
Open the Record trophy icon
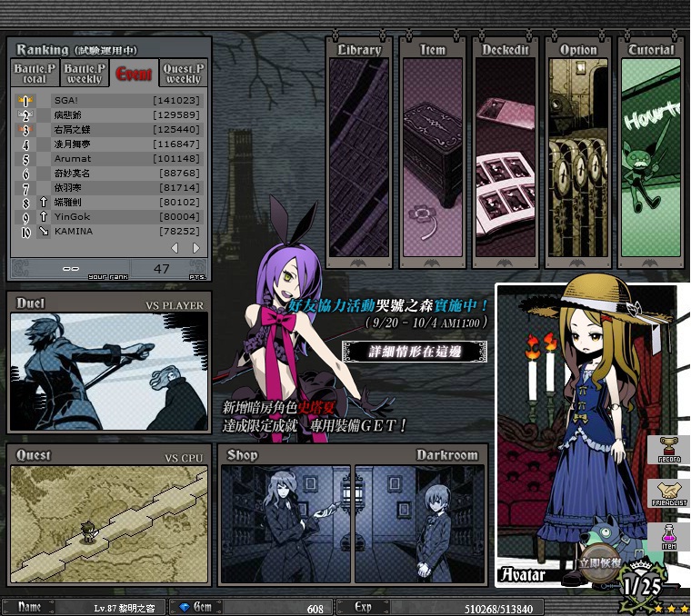pyautogui.click(x=669, y=449)
